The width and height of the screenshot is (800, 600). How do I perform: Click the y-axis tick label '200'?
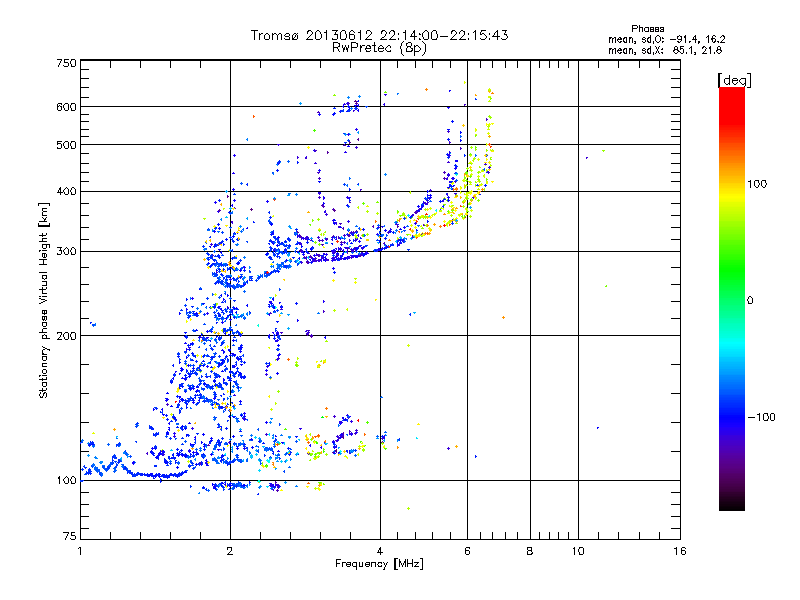click(66, 336)
